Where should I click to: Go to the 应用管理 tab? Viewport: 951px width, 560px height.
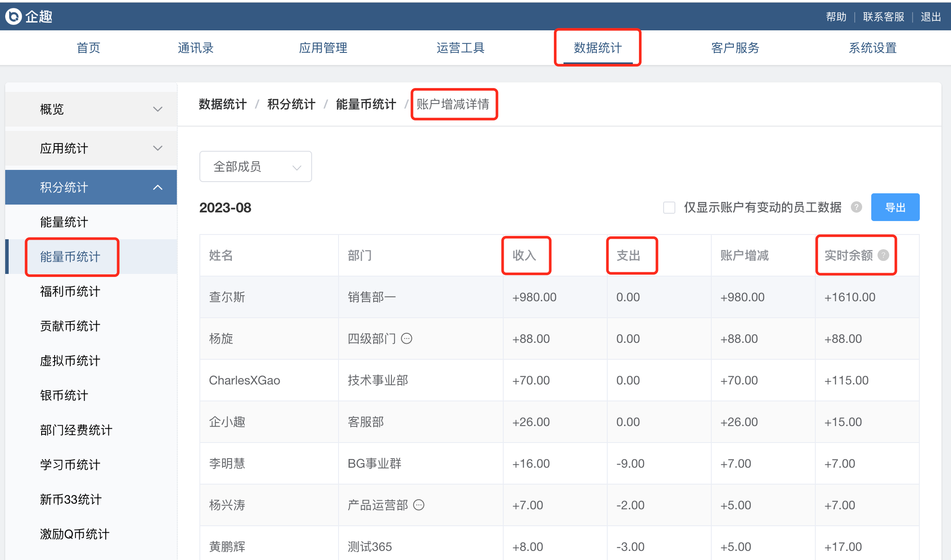click(323, 48)
